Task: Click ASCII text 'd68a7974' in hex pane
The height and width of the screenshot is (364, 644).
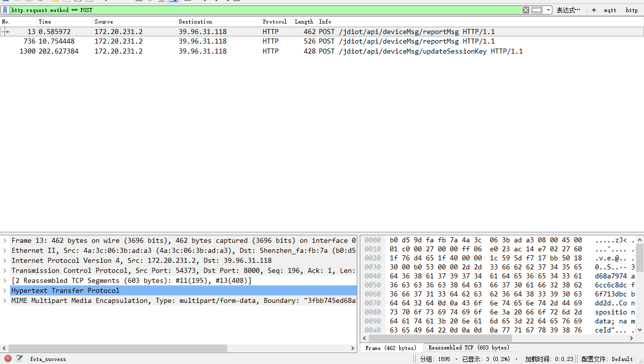Action: pyautogui.click(x=611, y=276)
